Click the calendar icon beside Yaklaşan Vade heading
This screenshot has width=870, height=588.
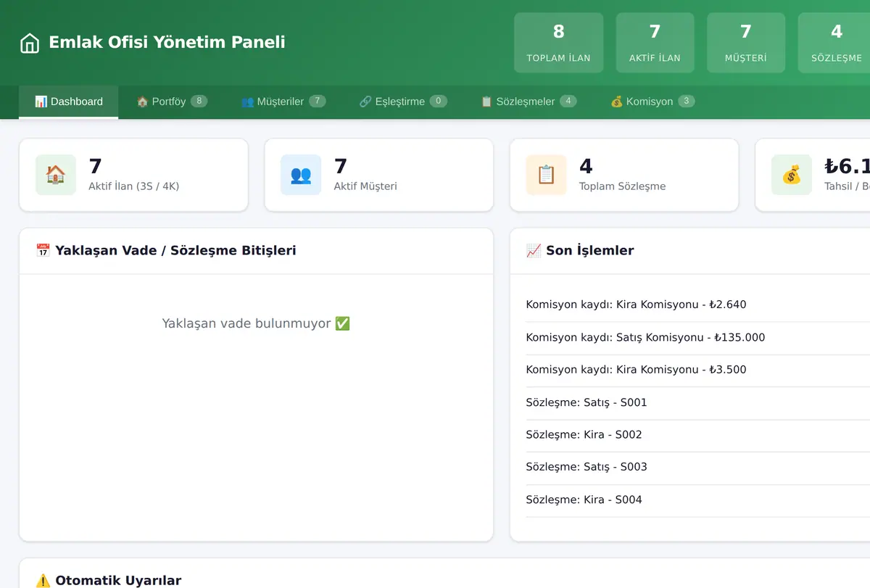(43, 250)
